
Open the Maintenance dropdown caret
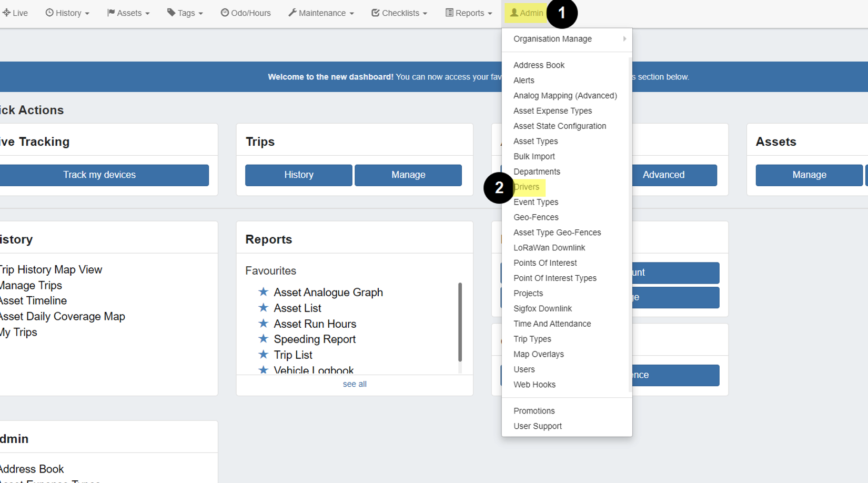351,14
